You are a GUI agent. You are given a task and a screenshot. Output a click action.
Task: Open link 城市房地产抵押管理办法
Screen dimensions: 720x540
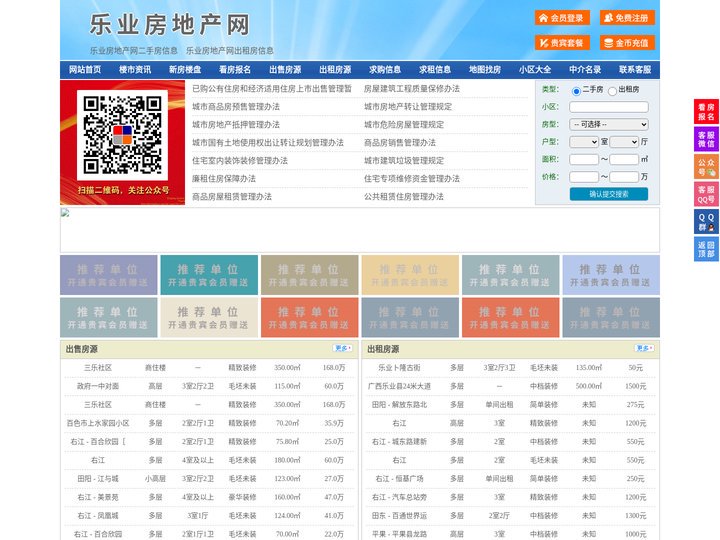point(236,124)
